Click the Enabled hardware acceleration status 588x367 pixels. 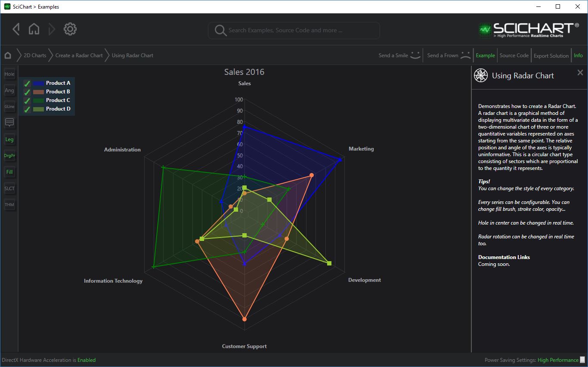tap(87, 360)
